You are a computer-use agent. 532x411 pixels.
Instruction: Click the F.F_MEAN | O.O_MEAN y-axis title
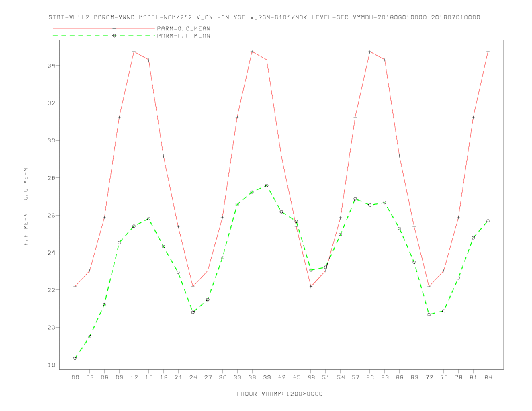26,207
